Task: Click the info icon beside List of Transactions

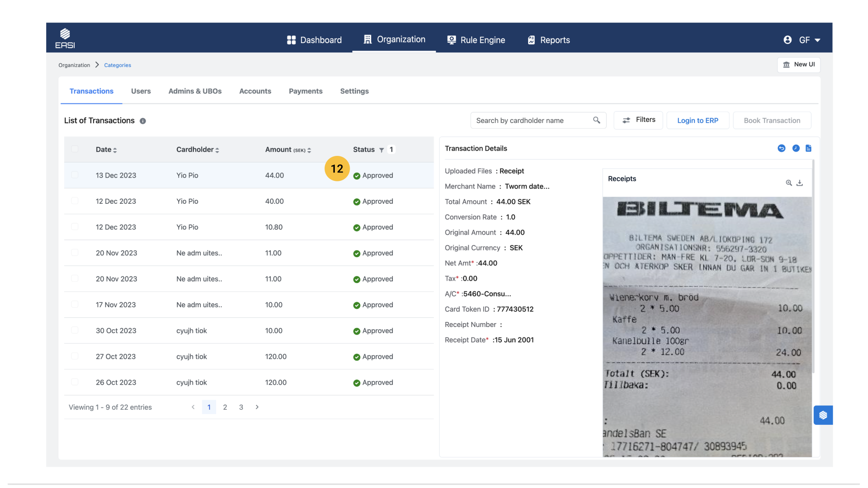Action: coord(143,121)
